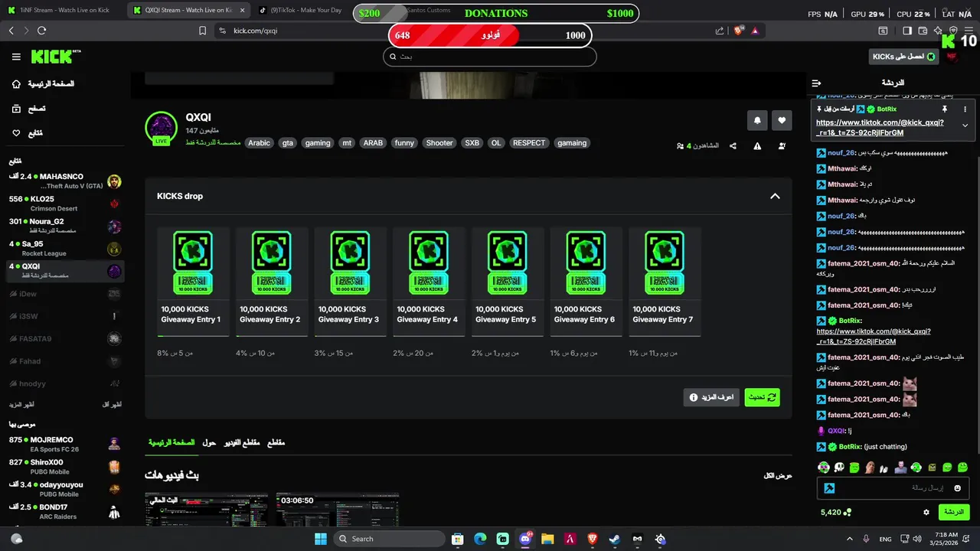Switch to the 1iNF Stream browser tab

(x=64, y=11)
